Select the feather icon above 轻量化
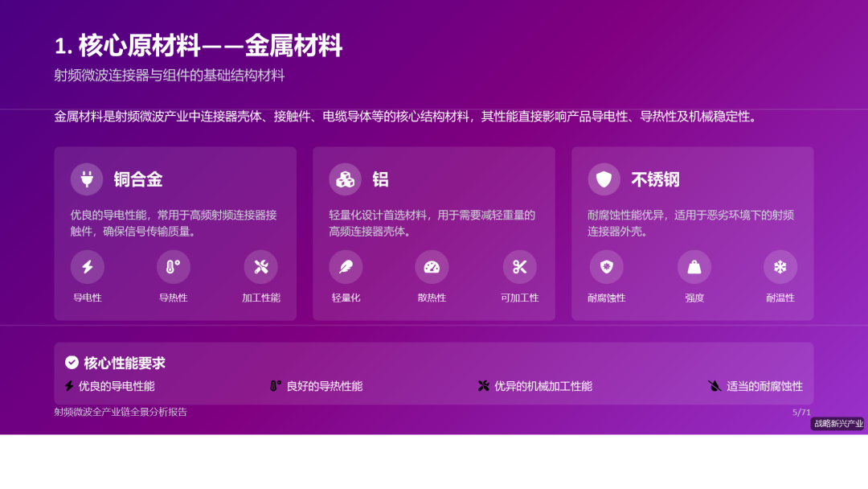The width and height of the screenshot is (868, 489). (x=346, y=266)
